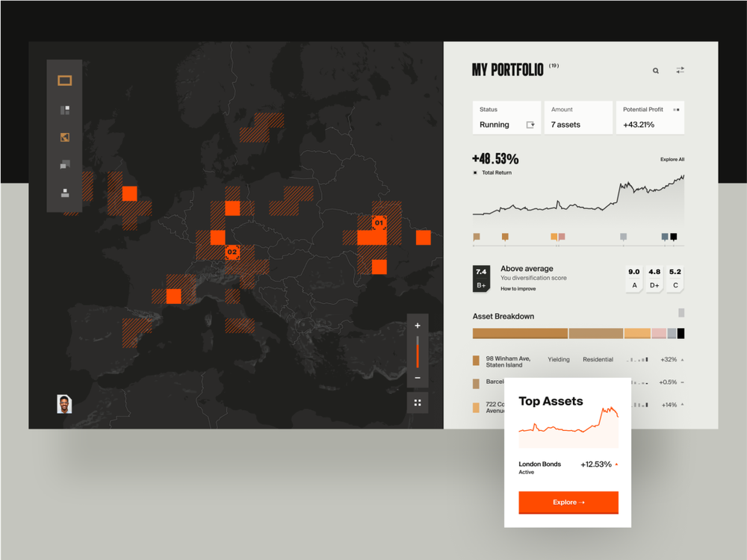This screenshot has height=560, width=747.
Task: Open the layout grid tool in map sidebar
Action: [x=64, y=109]
